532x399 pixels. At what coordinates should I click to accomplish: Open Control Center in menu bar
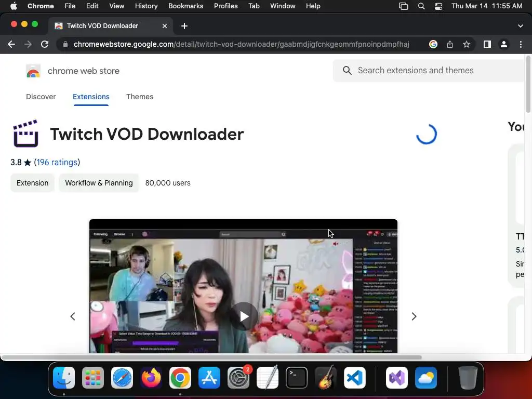click(438, 6)
